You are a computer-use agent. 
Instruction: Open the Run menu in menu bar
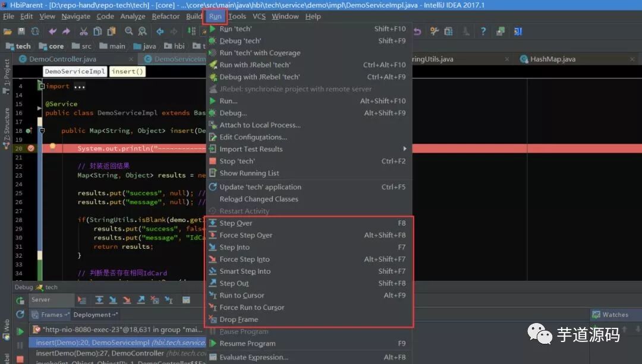tap(215, 17)
